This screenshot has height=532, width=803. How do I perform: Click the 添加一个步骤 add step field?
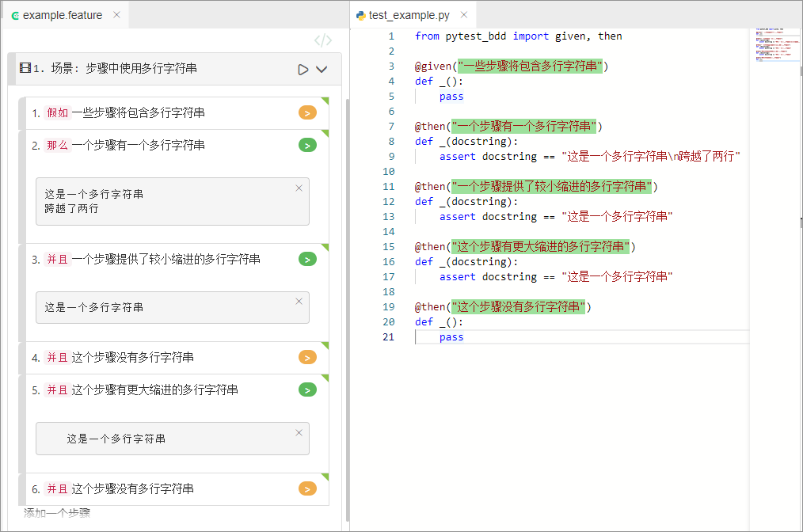click(x=57, y=513)
